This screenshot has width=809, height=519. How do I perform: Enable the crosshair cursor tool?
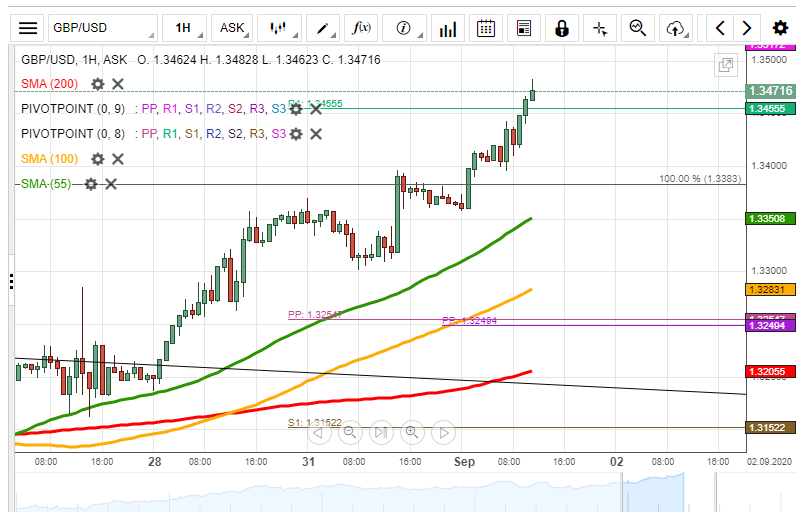point(599,28)
